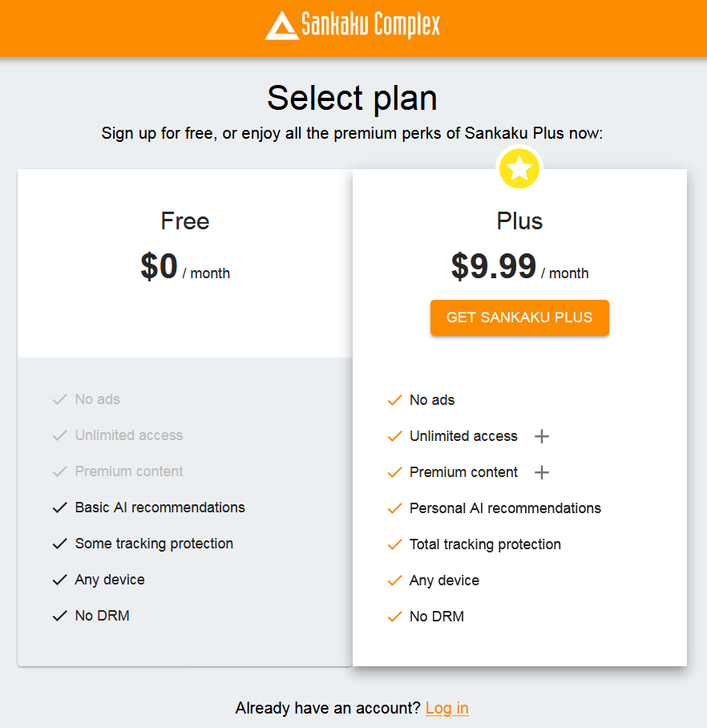The height and width of the screenshot is (728, 707).
Task: Click grey checkmark beside Premium content in Free
Action: pyautogui.click(x=60, y=471)
